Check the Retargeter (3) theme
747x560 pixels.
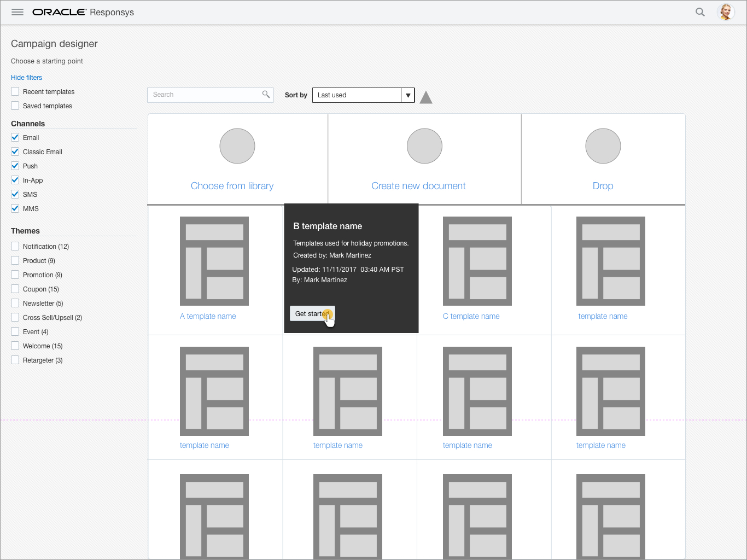pos(15,360)
